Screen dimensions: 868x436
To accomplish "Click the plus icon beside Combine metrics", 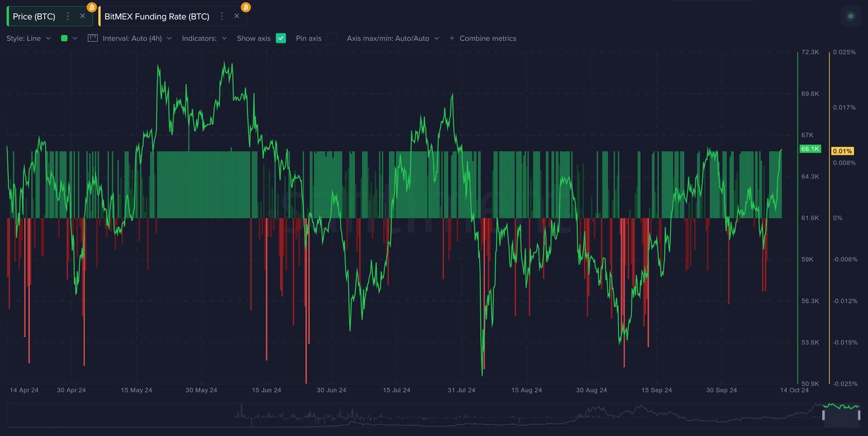I will pyautogui.click(x=452, y=38).
